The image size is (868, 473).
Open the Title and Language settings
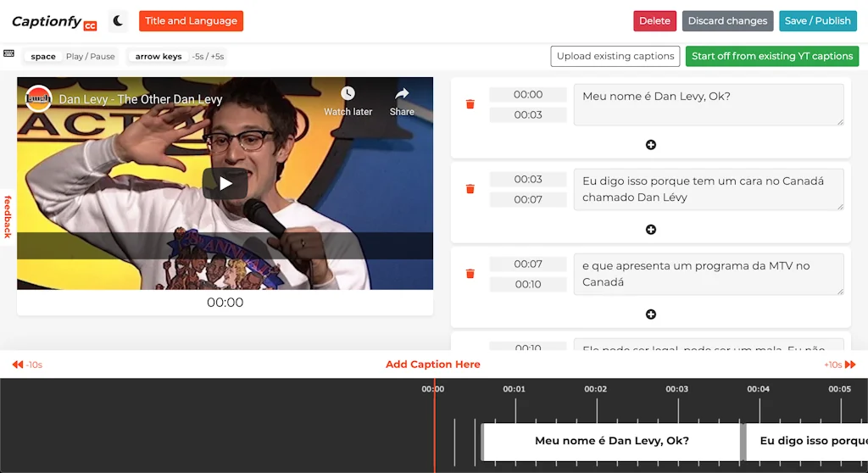(191, 21)
